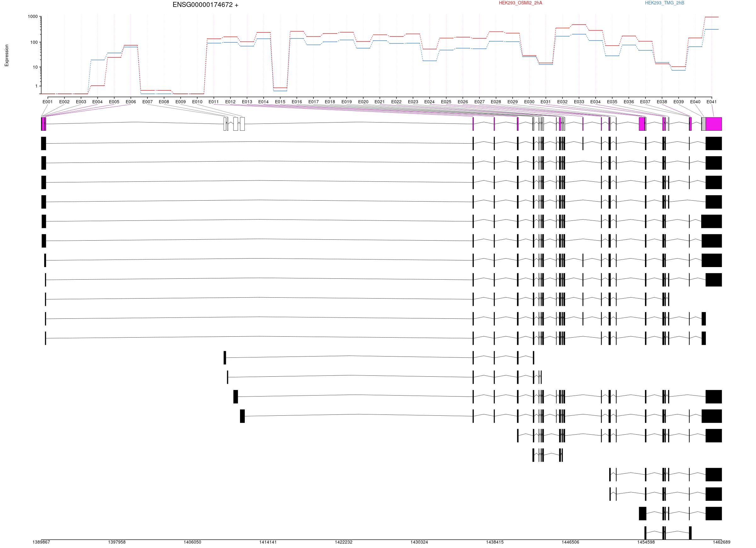Click genomic coordinate 1438415
The image size is (756, 548).
pyautogui.click(x=495, y=542)
